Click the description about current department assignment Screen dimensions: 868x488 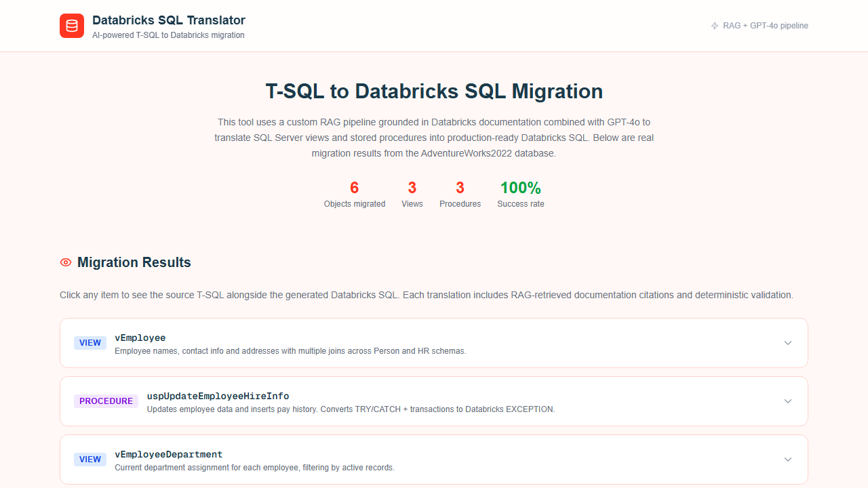254,468
